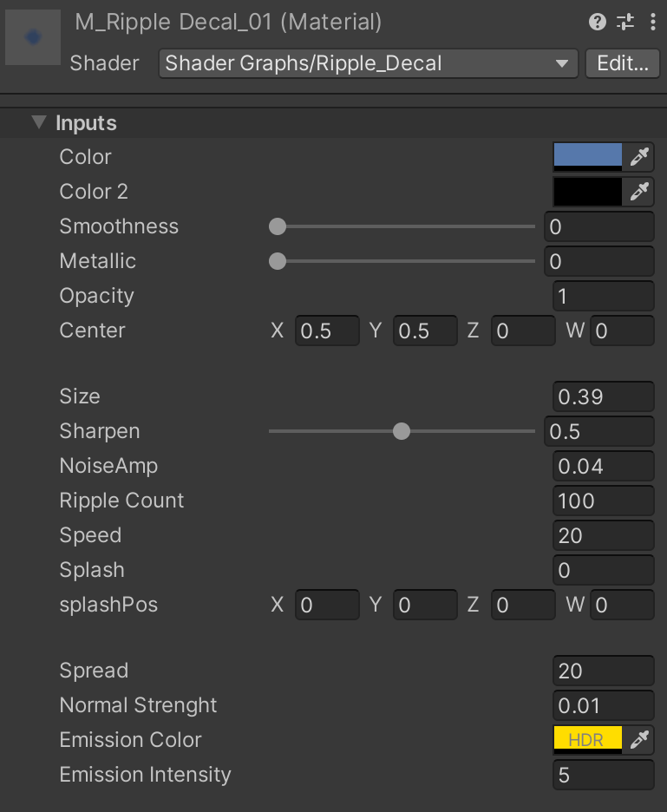667x812 pixels.
Task: Open the black Color 2 swatch
Action: 587,192
